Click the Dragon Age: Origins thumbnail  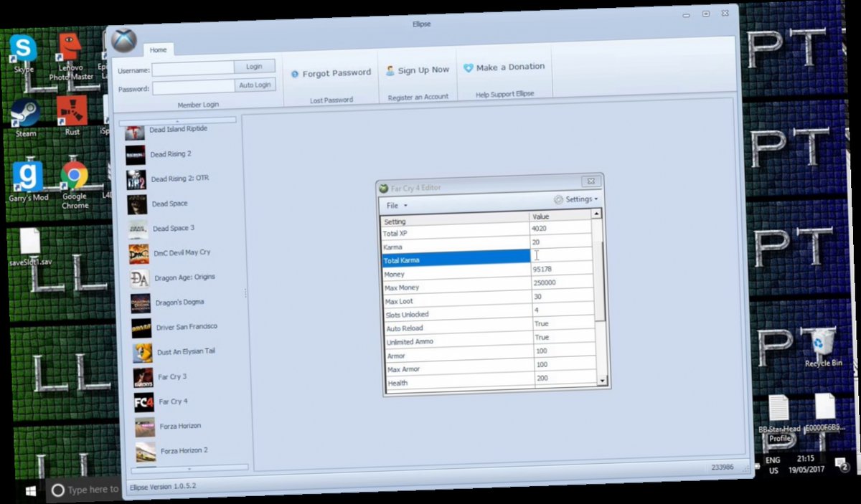coord(140,278)
